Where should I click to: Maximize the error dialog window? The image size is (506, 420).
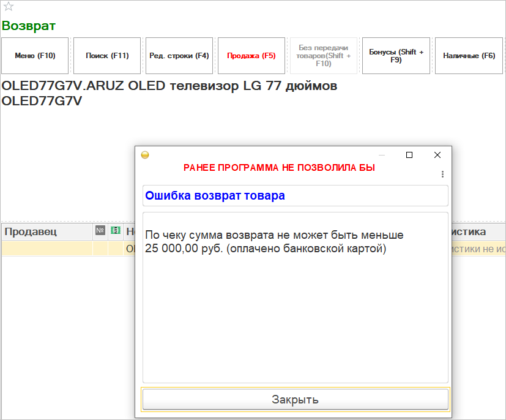(x=409, y=155)
